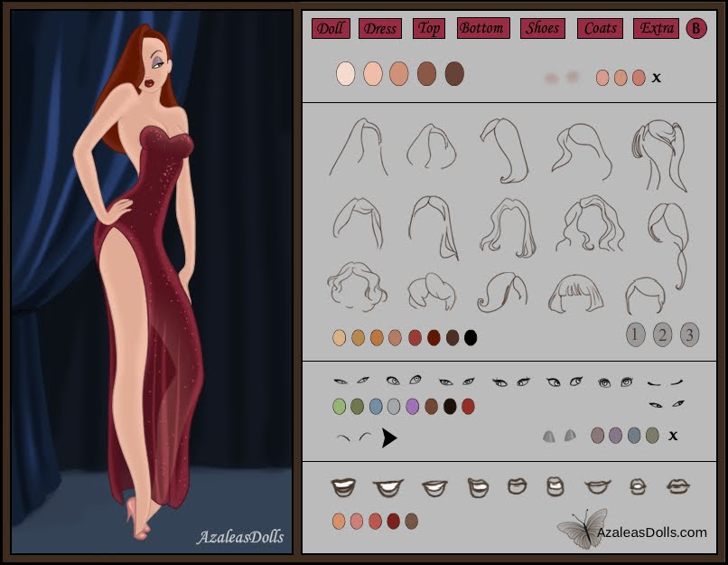This screenshot has width=728, height=565.
Task: Set lip color to peach orange
Action: [x=339, y=521]
